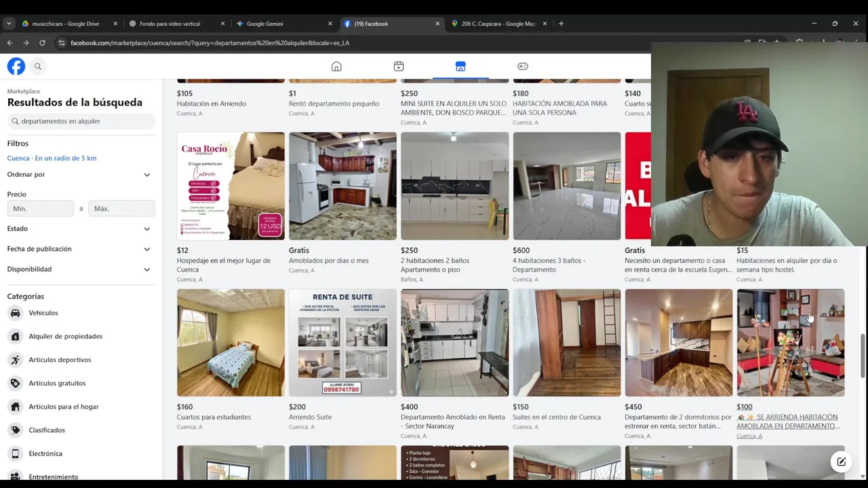
Task: Click the departamentos en alquiler search box
Action: click(x=81, y=121)
